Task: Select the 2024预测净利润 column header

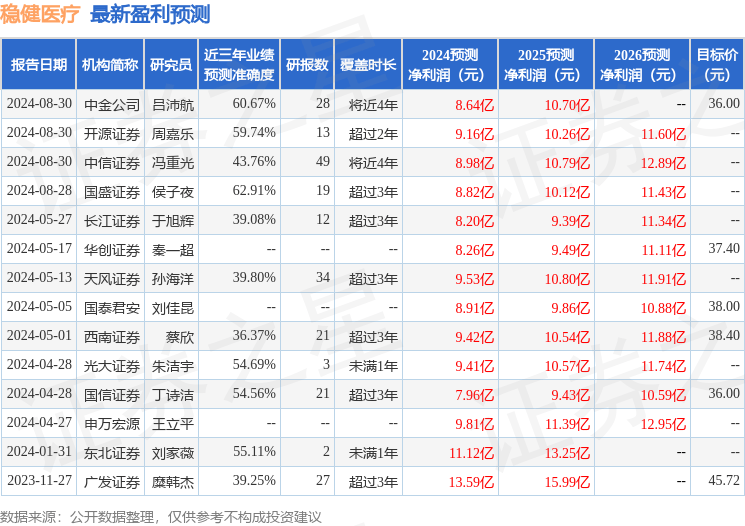Action: coord(449,64)
